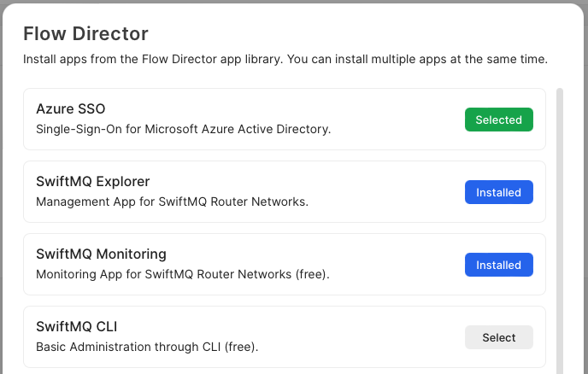Click the install apps instruction text
588x374 pixels.
click(285, 60)
